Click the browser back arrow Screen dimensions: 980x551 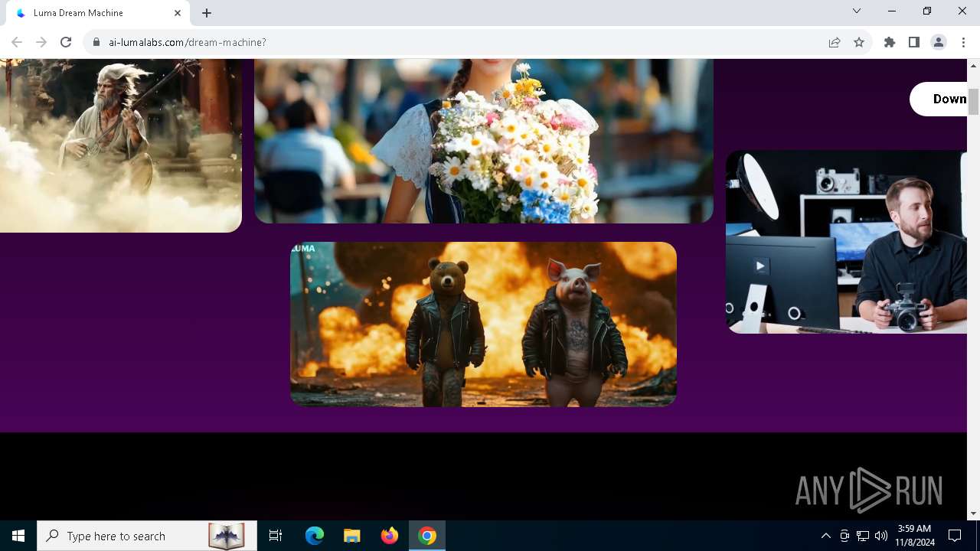tap(17, 42)
